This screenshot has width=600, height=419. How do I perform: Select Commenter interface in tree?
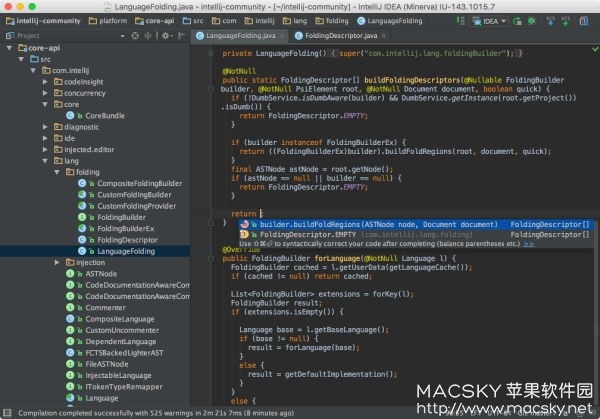(x=105, y=308)
